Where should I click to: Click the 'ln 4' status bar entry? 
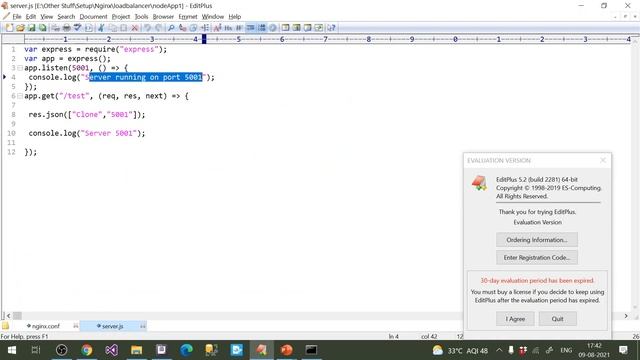[x=393, y=336]
